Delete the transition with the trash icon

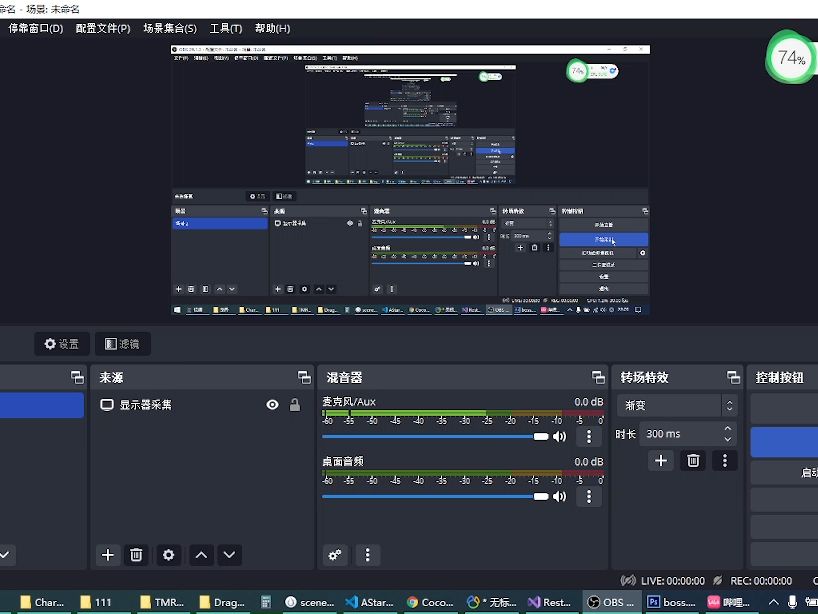click(x=693, y=461)
